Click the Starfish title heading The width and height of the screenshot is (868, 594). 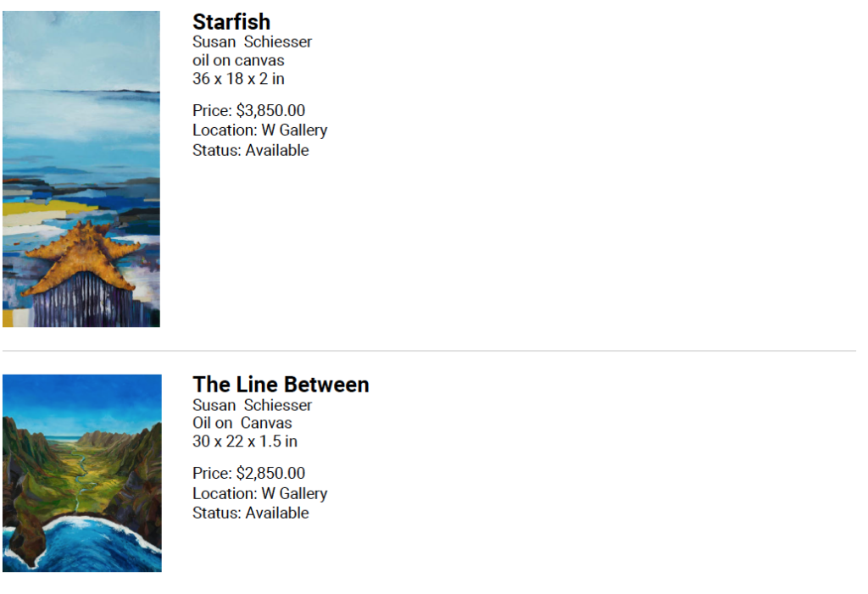[x=231, y=22]
